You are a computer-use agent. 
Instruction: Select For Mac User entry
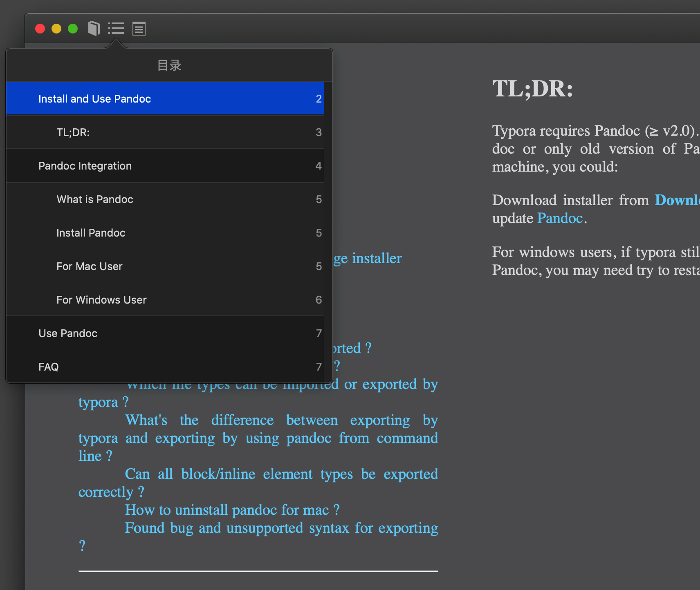(x=165, y=266)
